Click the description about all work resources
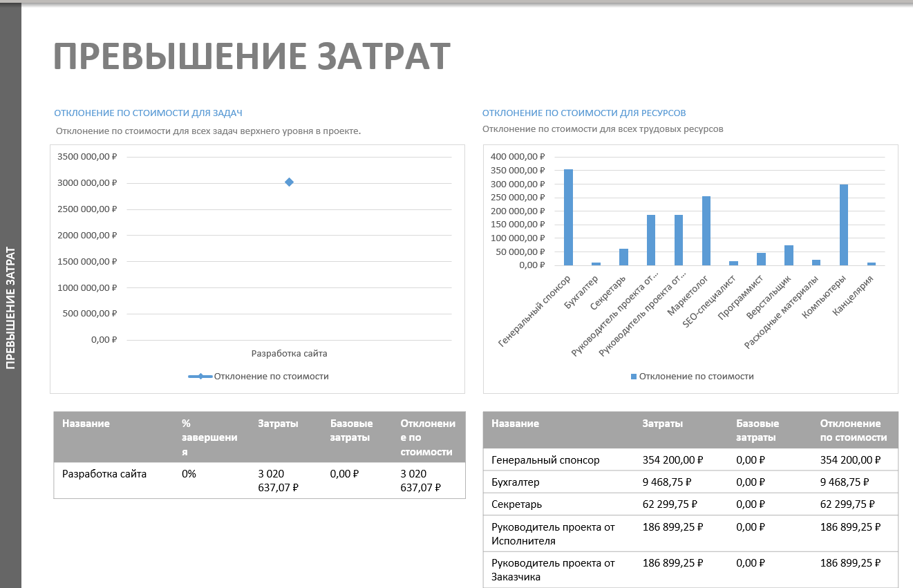913x588 pixels. point(603,129)
